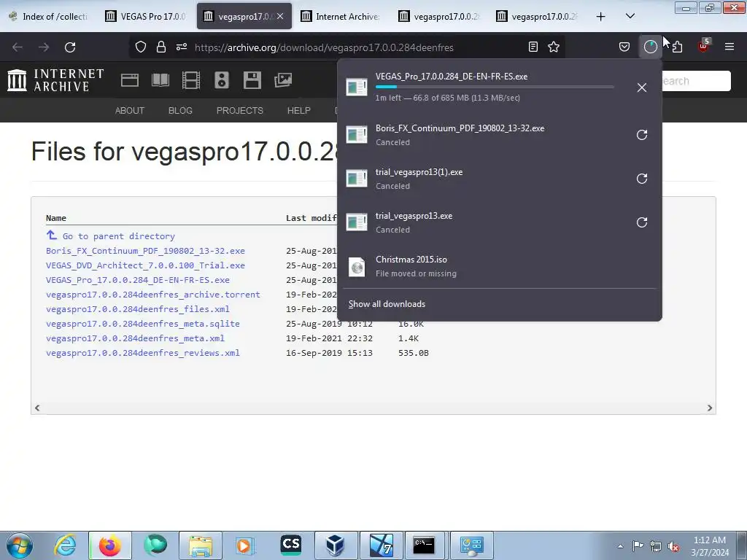Retry Boris_FX_Continuum download
The width and height of the screenshot is (747, 560).
(x=642, y=135)
